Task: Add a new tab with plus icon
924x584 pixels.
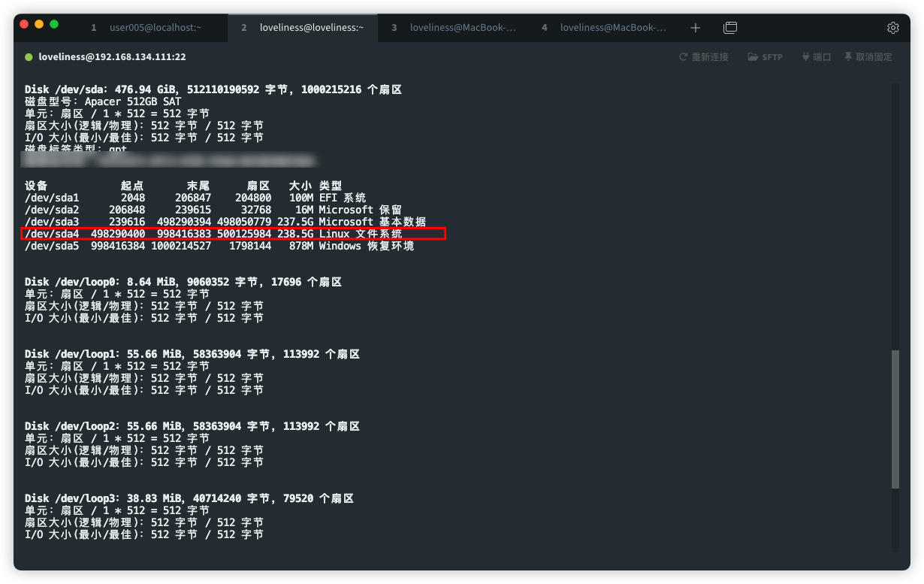Action: pos(695,28)
